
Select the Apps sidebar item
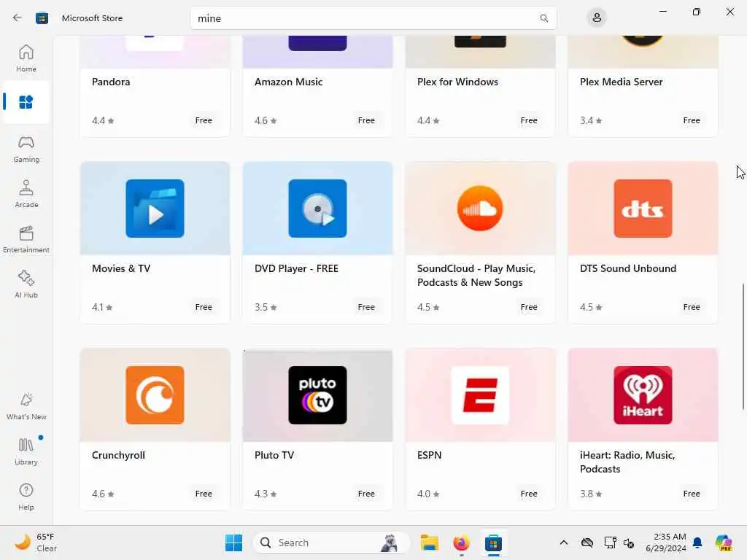tap(26, 102)
